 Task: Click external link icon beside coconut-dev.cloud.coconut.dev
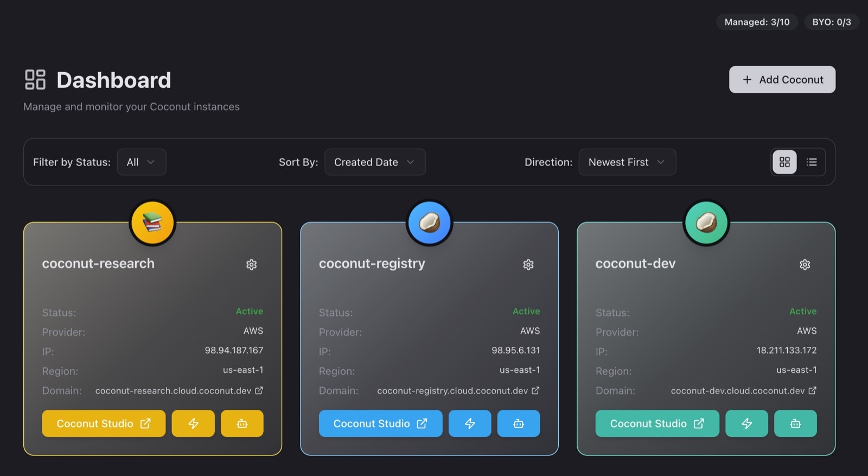812,391
